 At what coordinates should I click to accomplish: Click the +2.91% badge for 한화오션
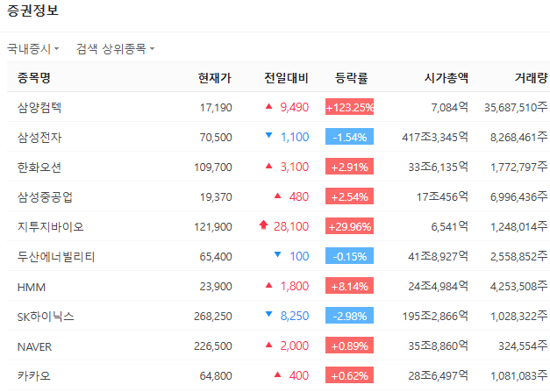tap(349, 167)
